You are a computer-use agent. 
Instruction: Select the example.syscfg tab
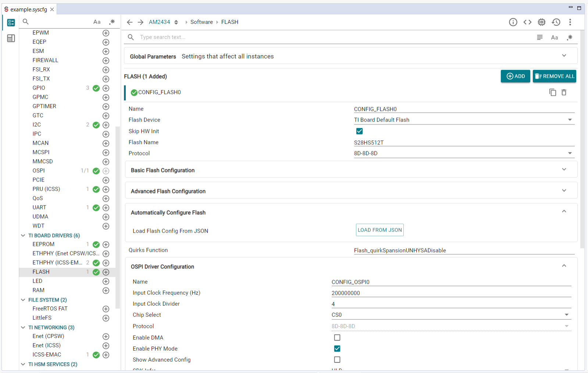coord(29,10)
